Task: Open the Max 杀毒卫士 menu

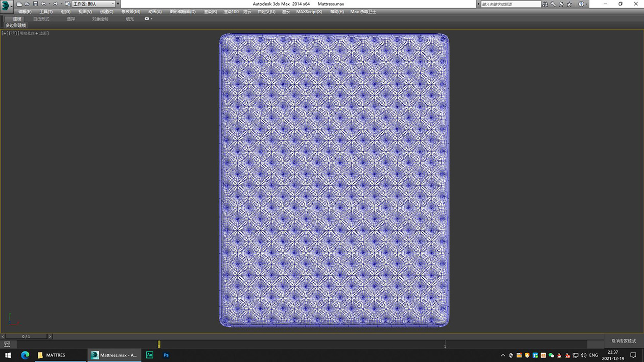Action: [363, 12]
